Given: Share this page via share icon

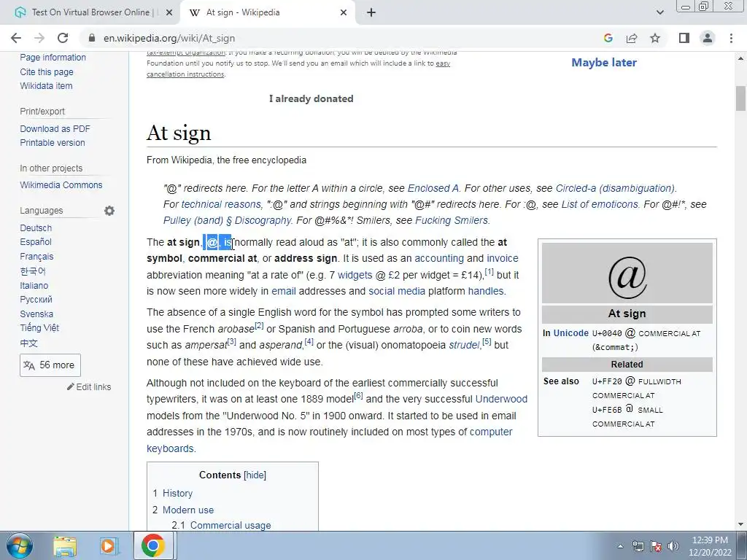Looking at the screenshot, I should coord(632,38).
